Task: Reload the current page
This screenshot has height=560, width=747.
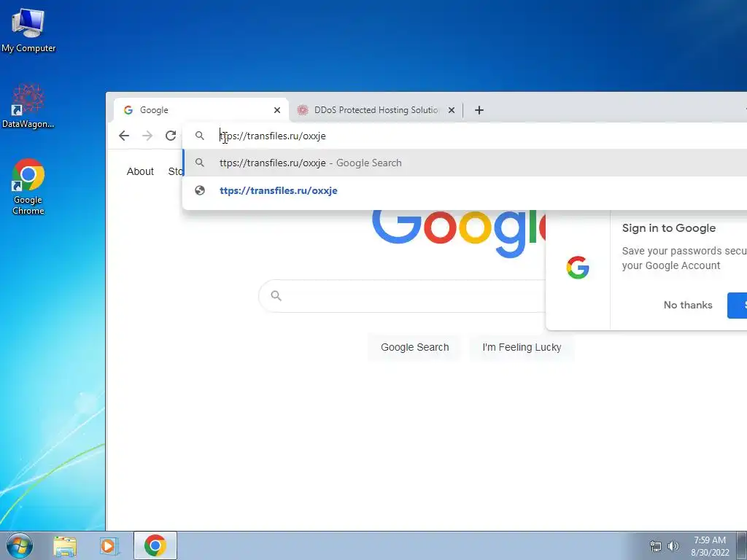Action: point(171,136)
